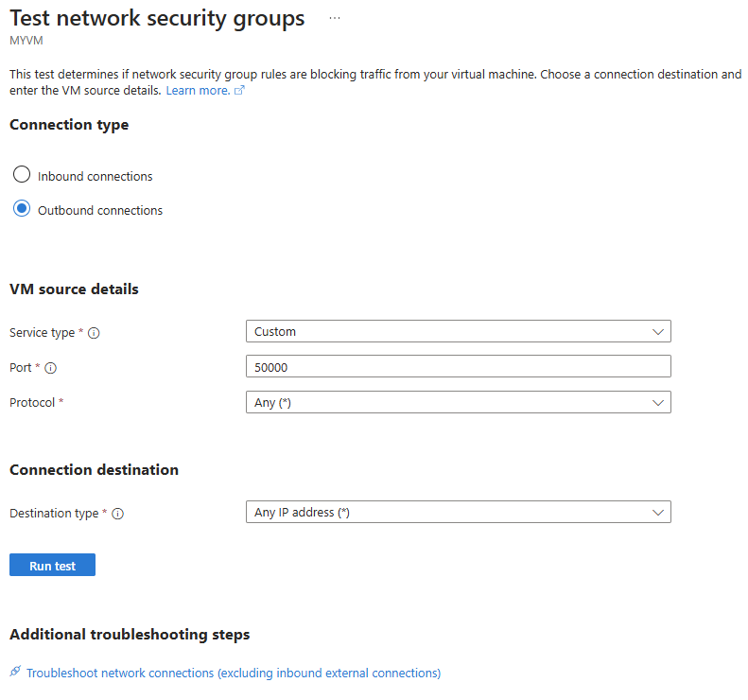748x700 pixels.
Task: Click the external link icon after Learn more
Action: (x=239, y=91)
